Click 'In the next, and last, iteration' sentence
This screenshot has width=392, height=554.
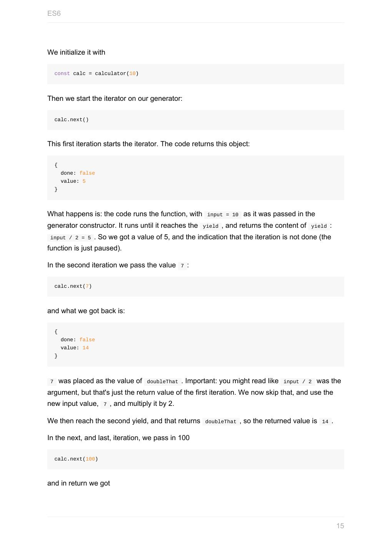click(118, 438)
